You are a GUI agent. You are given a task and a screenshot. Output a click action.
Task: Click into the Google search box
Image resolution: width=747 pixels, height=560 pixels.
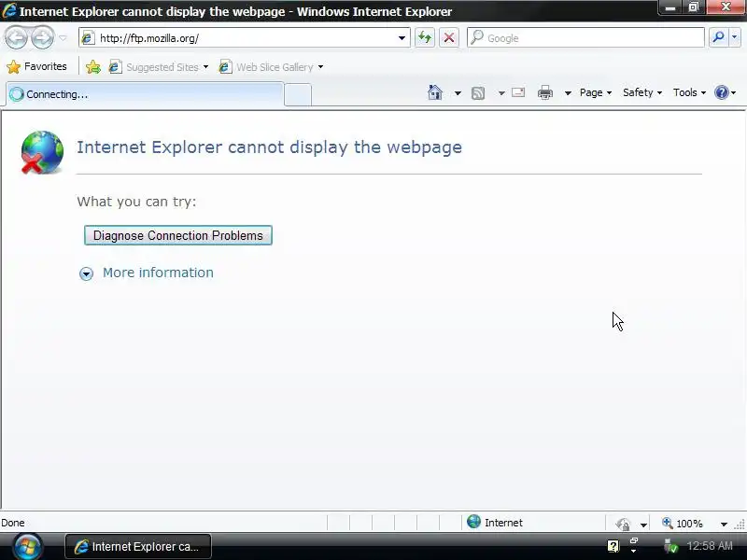click(586, 38)
